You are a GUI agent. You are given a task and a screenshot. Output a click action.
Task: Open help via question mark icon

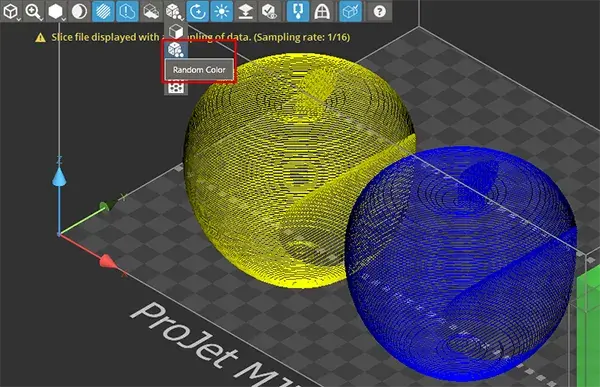pos(379,11)
